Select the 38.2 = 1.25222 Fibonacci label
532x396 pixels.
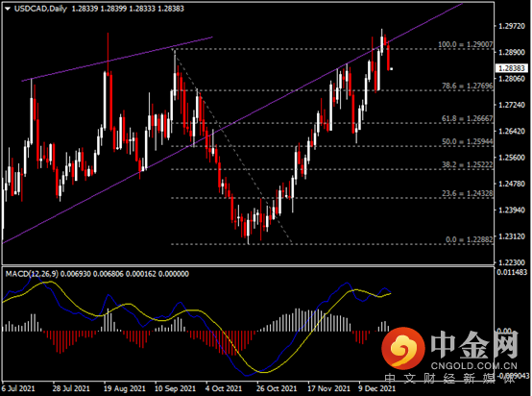(x=468, y=164)
